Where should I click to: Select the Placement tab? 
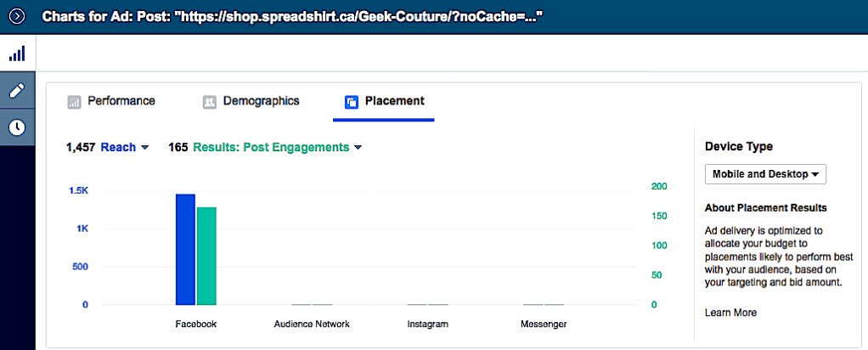394,101
